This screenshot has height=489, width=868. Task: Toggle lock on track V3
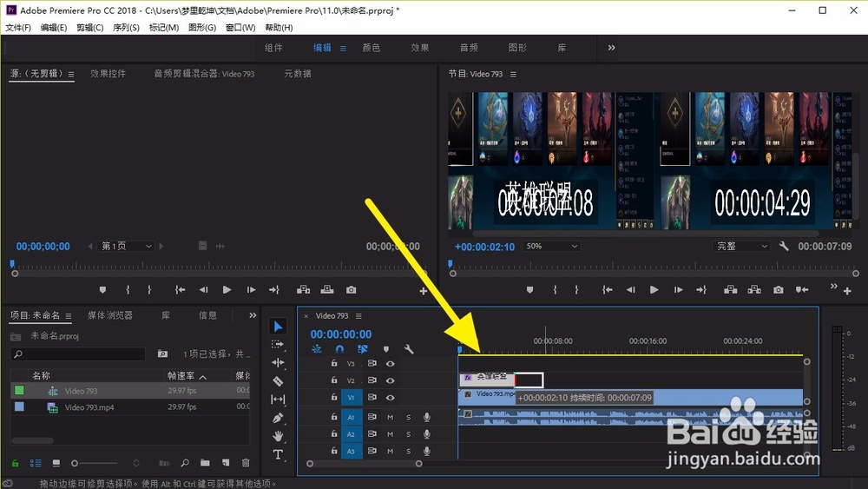[x=334, y=363]
